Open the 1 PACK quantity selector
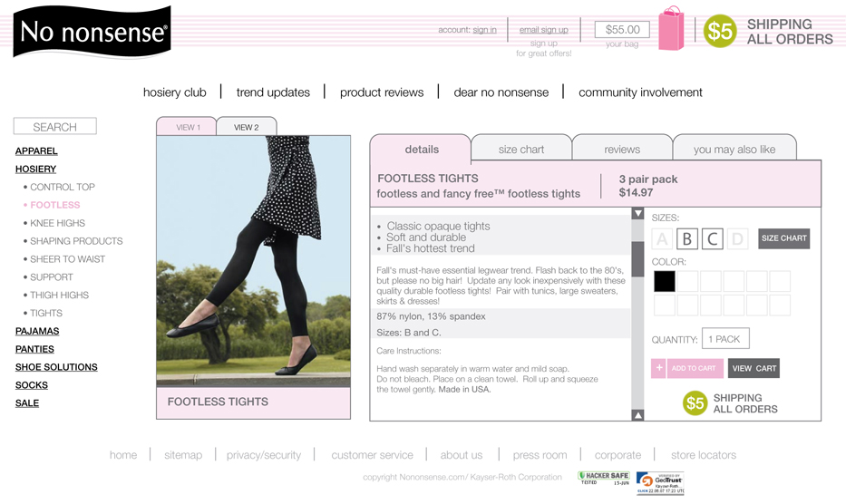This screenshot has width=846, height=504. point(725,338)
